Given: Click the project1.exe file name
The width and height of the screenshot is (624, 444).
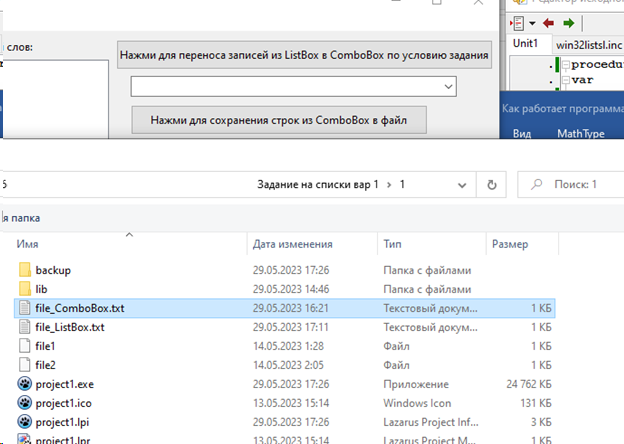Looking at the screenshot, I should (64, 384).
